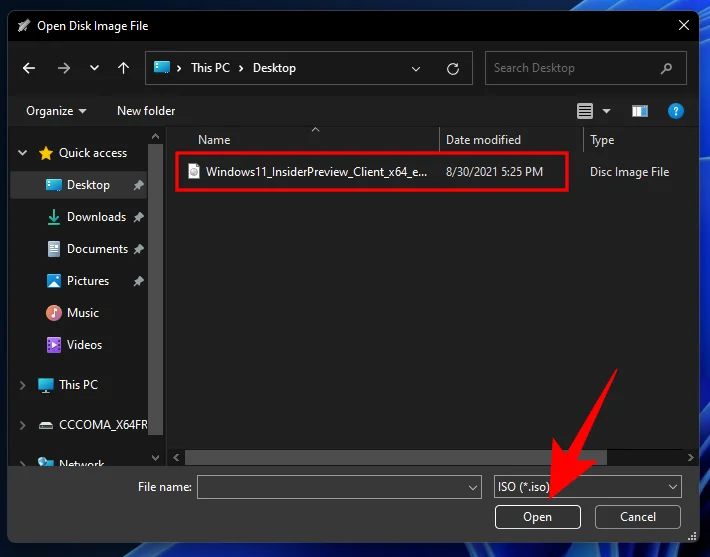710x557 pixels.
Task: Click horizontal scrollbar left arrow
Action: 176,457
